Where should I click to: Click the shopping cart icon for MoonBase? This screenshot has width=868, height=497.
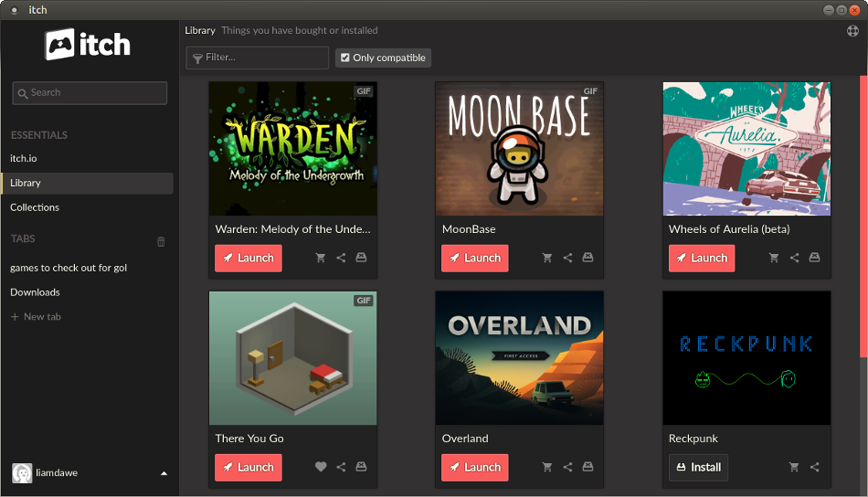pos(547,258)
